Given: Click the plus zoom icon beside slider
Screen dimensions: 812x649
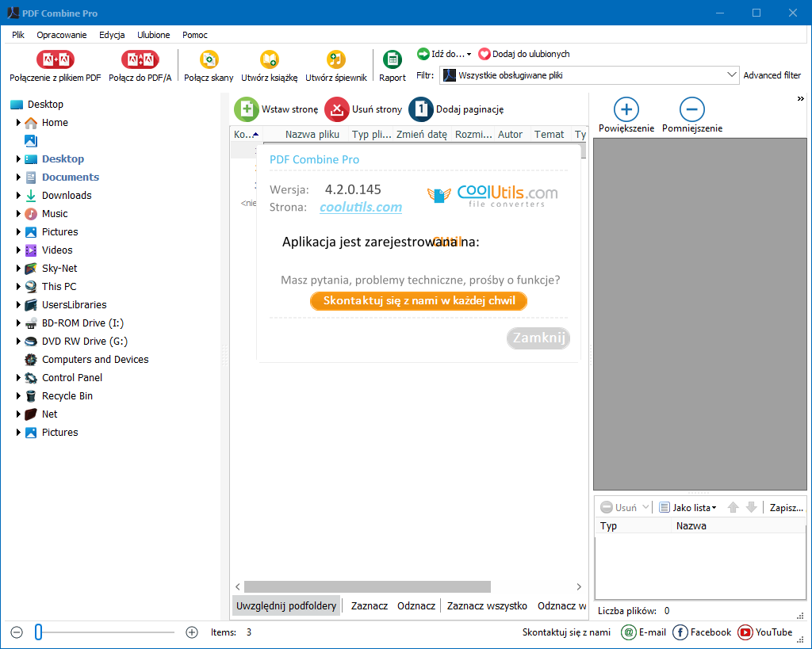Looking at the screenshot, I should coord(192,632).
